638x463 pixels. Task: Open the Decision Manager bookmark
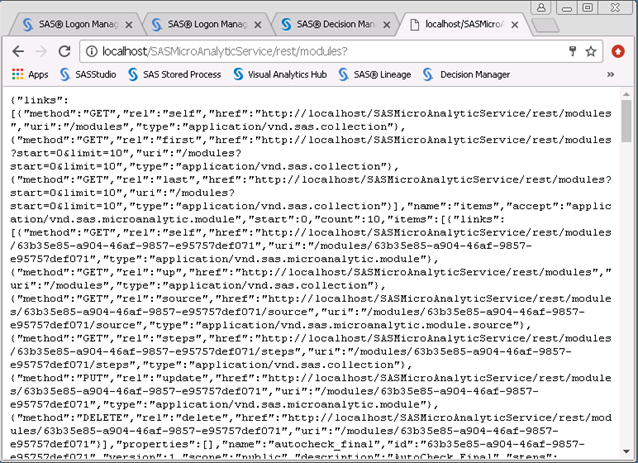tap(466, 74)
